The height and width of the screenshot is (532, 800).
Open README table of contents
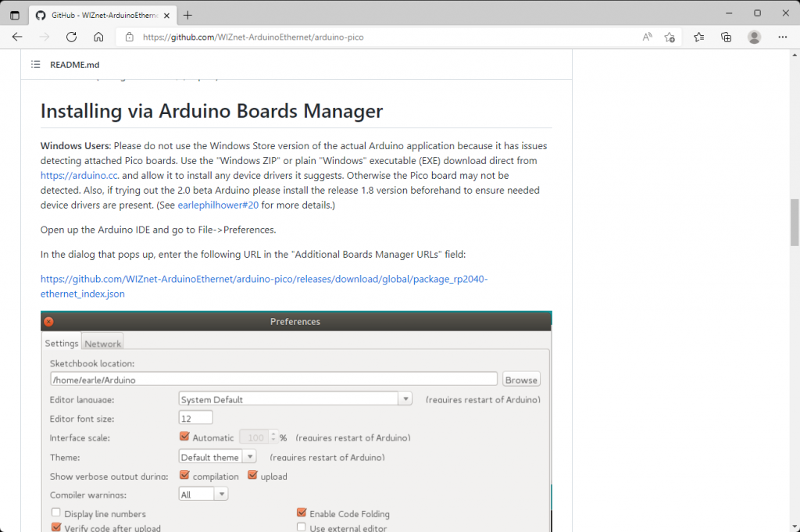click(x=35, y=64)
